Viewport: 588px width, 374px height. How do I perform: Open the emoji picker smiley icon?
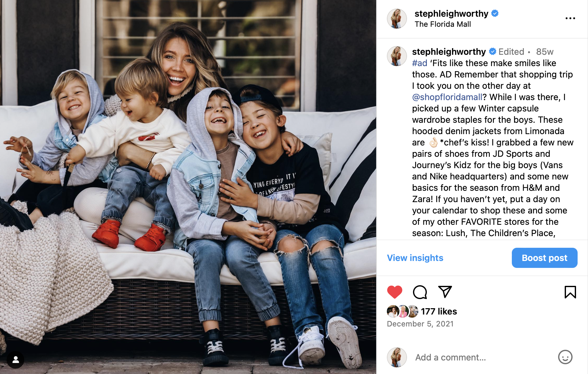565,357
